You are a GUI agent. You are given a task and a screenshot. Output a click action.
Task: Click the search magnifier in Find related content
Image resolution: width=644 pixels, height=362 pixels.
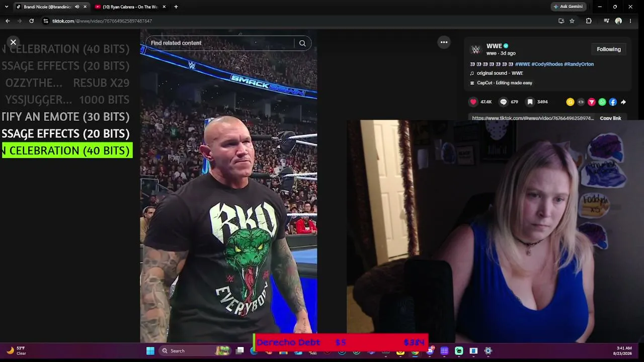[x=302, y=43]
